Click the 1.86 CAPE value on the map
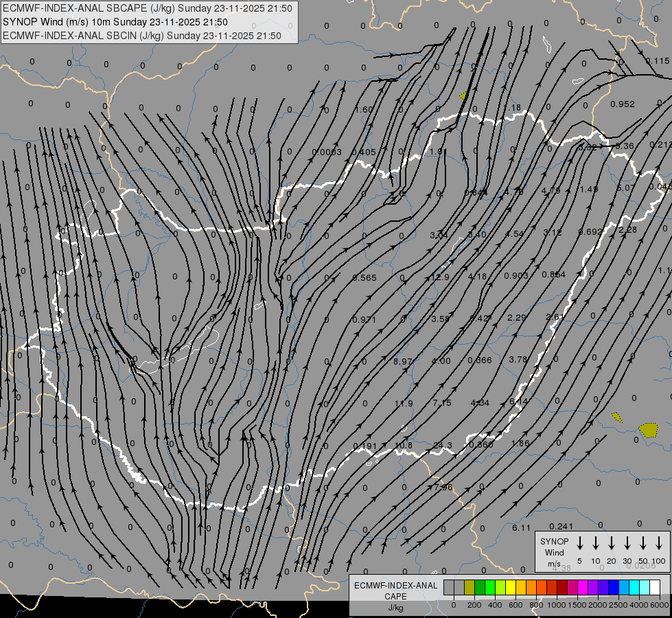 (520, 444)
